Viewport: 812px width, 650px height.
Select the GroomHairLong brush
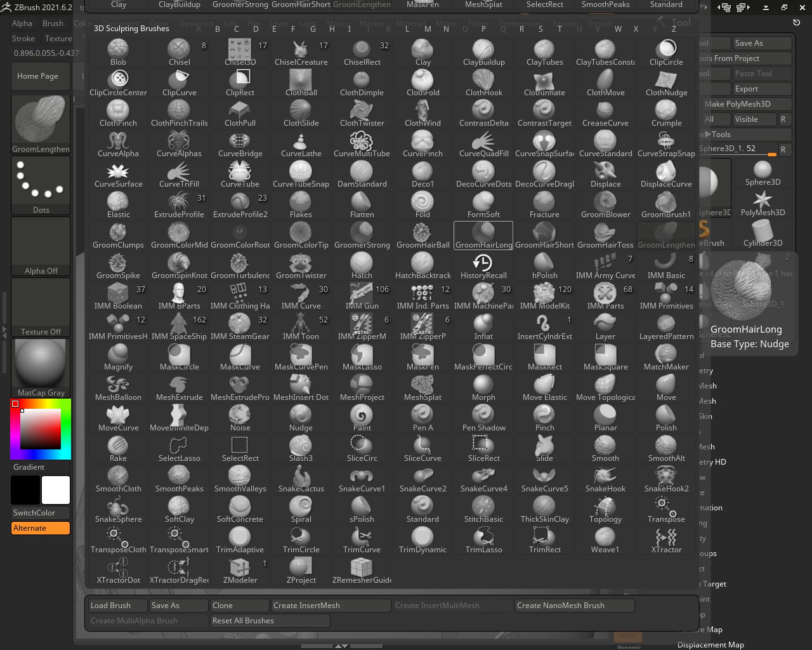click(483, 235)
